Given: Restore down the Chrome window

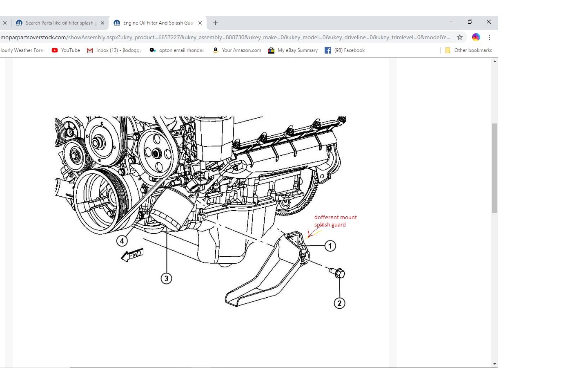Looking at the screenshot, I should (470, 22).
